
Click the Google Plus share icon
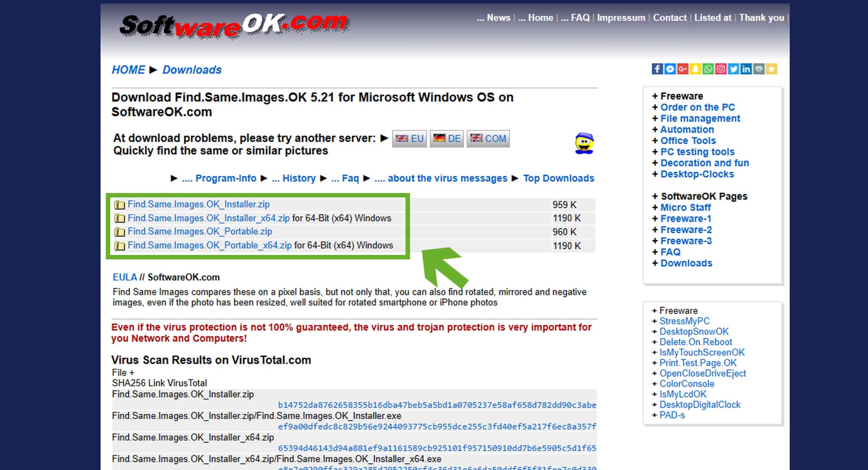tap(683, 69)
